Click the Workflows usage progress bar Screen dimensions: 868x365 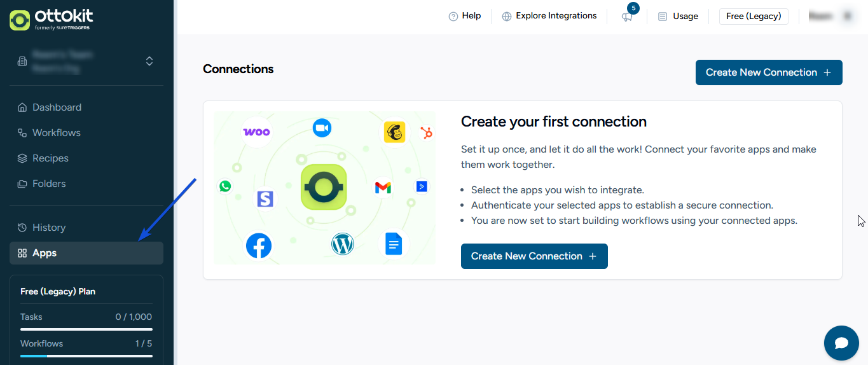86,356
